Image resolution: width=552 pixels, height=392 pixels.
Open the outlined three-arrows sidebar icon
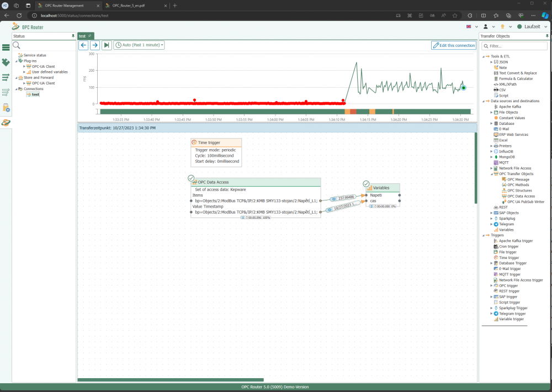point(6,93)
